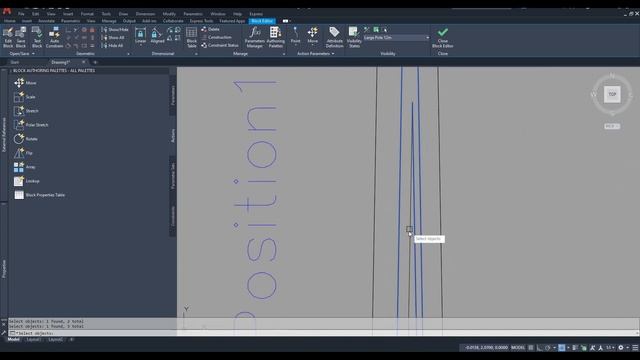Toggle visibility mode icon above the state dropdown
Screen dimensions: 640x360
[367, 29]
